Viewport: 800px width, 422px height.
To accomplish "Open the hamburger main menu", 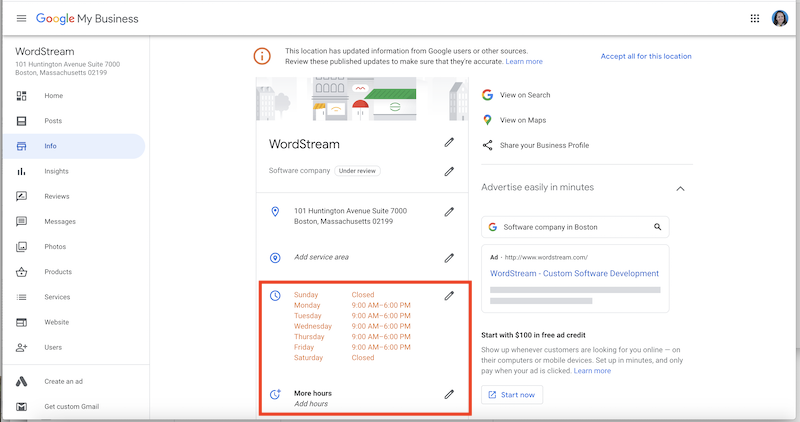I will tap(21, 18).
